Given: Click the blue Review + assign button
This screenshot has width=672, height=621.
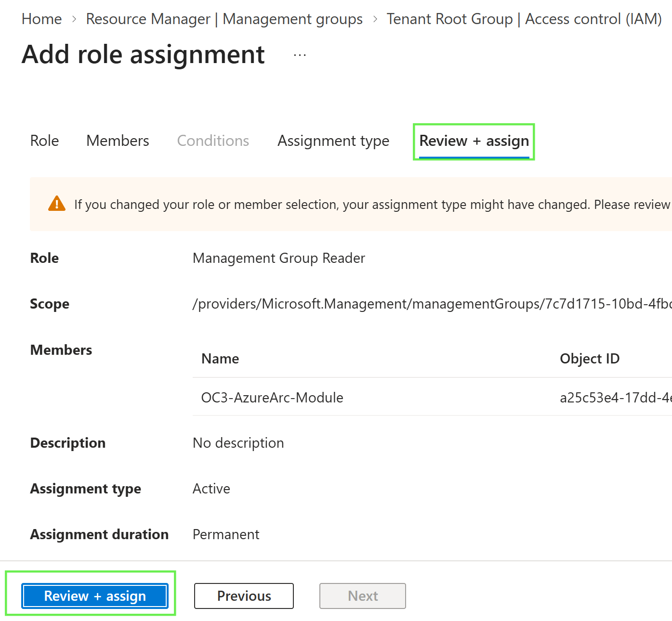Looking at the screenshot, I should [95, 596].
